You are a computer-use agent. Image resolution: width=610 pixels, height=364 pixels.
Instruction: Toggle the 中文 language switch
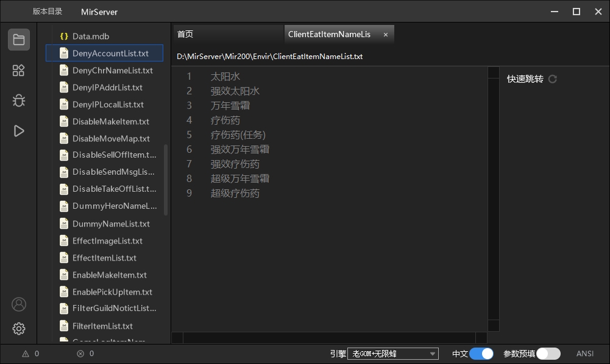(481, 354)
